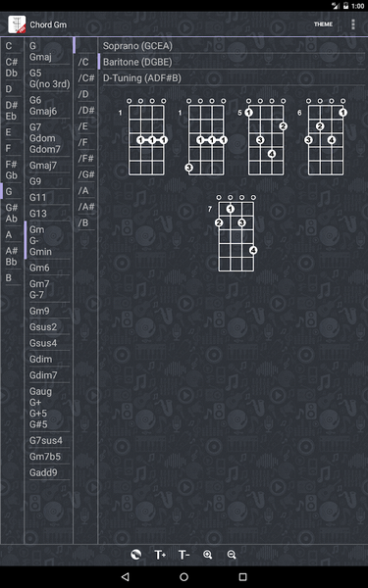Pick the /C bass note
368x588 pixels.
(x=86, y=62)
